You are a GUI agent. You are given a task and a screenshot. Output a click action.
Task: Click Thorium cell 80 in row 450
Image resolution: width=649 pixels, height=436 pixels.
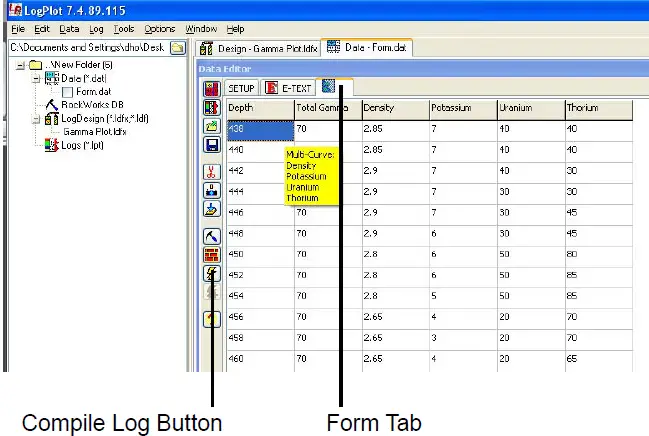(599, 256)
